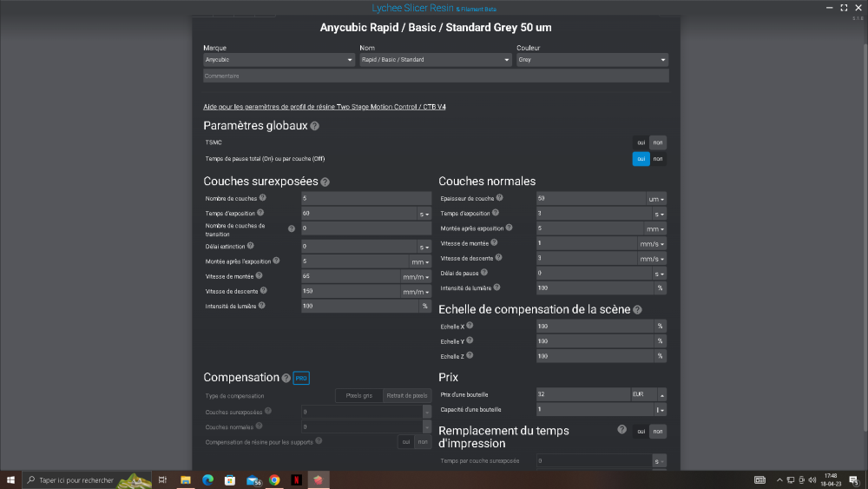Open unit dropdown for Epaisseur de couche (um)
The image size is (868, 489).
pyautogui.click(x=656, y=199)
